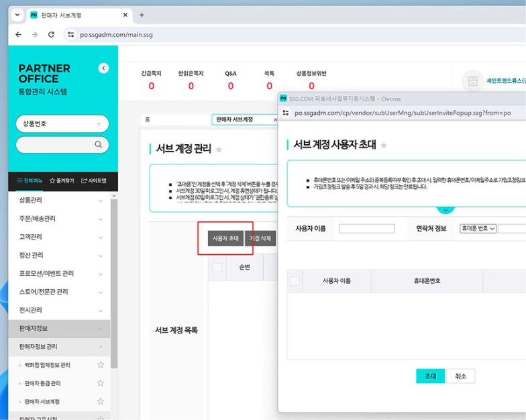Screen dimensions: 526x420
Task: Open 상품정보위반 count
Action: (x=311, y=86)
